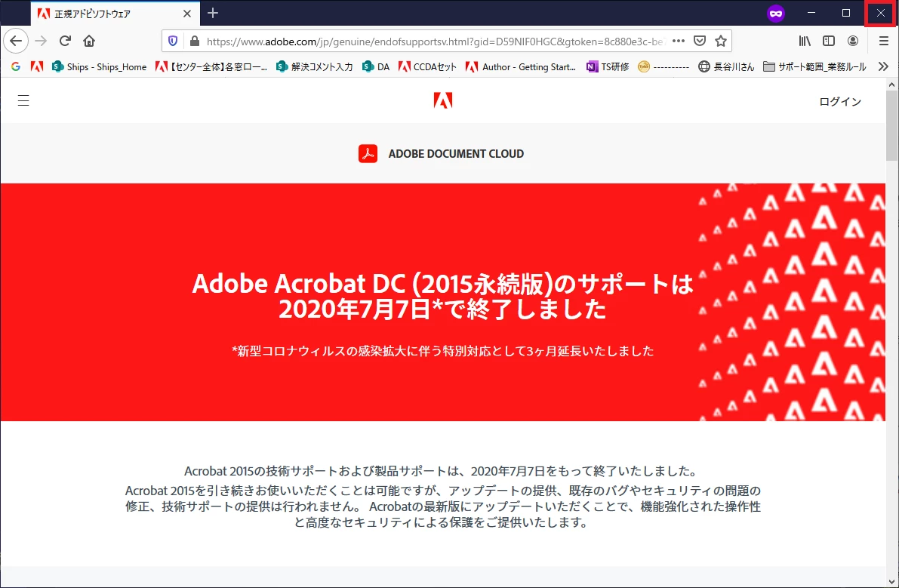
Task: Click the Acrobat DC support ended headline
Action: [442, 297]
